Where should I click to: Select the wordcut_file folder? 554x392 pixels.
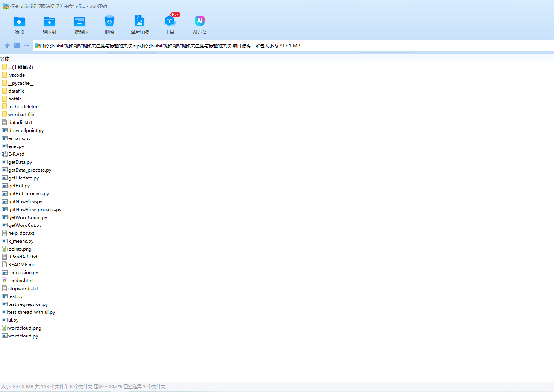tap(21, 115)
